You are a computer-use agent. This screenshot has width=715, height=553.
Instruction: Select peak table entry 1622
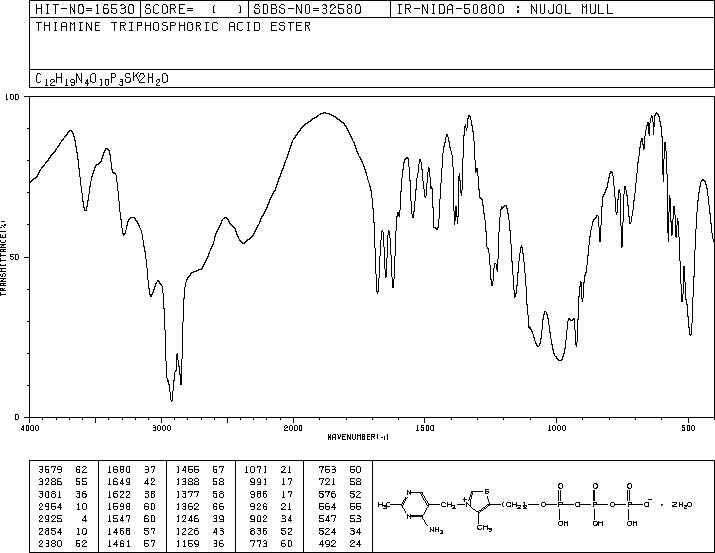119,494
